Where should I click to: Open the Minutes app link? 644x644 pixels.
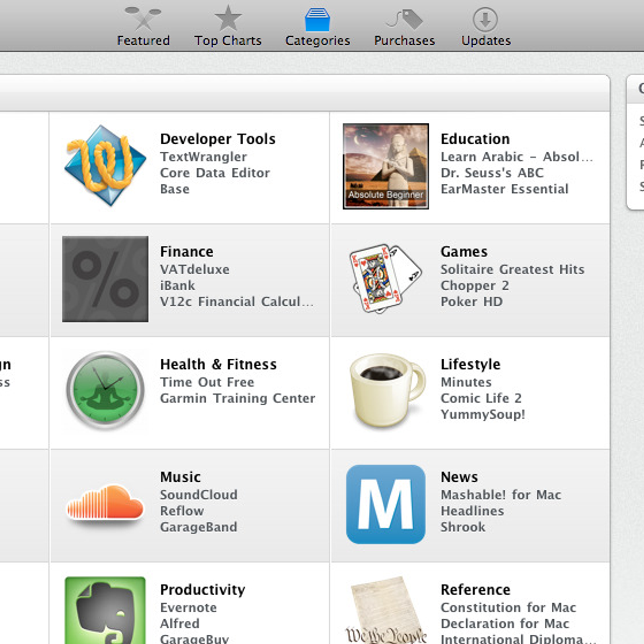pos(466,382)
